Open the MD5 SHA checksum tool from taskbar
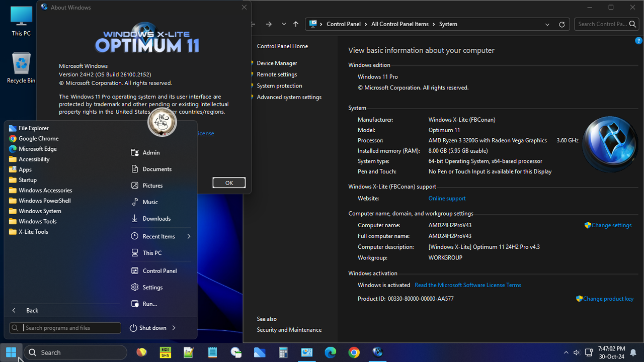Screen dimensions: 644x362 pyautogui.click(x=165, y=352)
